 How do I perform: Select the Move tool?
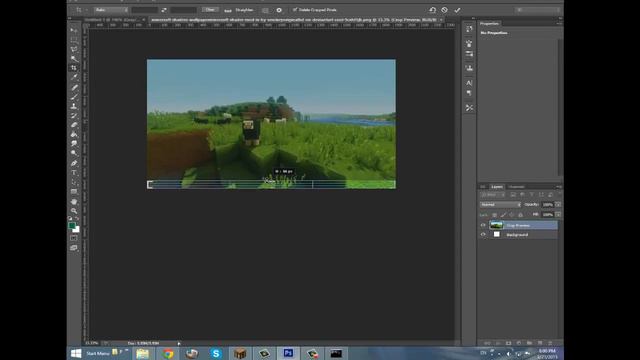pyautogui.click(x=74, y=31)
